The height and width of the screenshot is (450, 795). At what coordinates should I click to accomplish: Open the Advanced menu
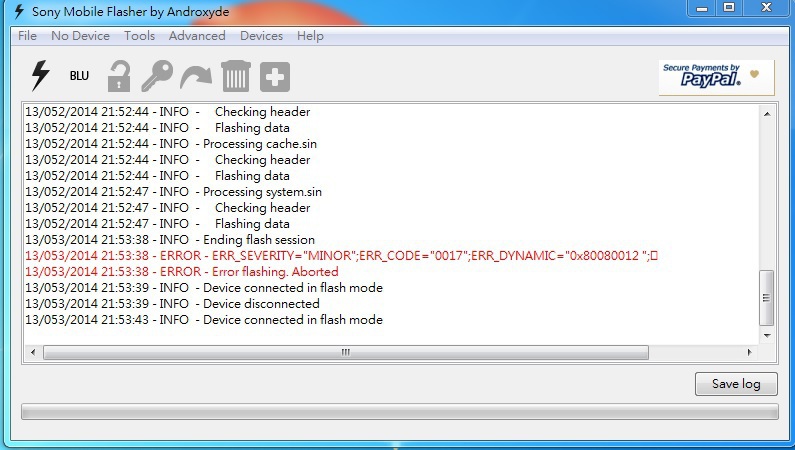197,36
